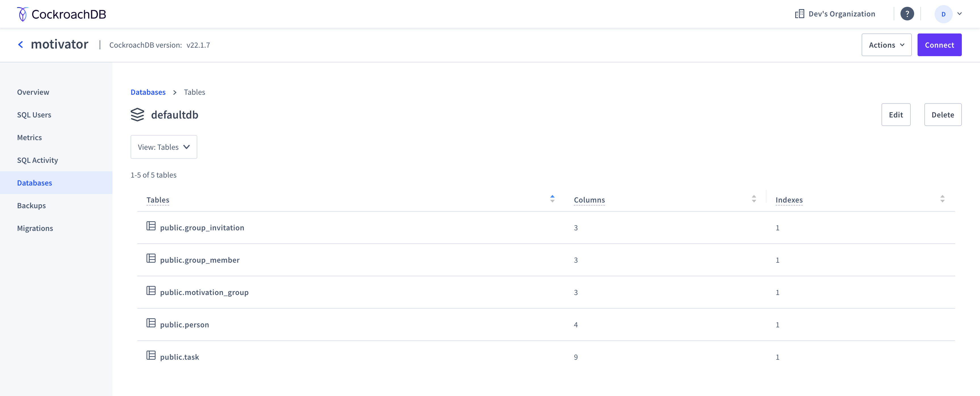Expand the user account menu chevron
The image size is (980, 396).
point(960,14)
